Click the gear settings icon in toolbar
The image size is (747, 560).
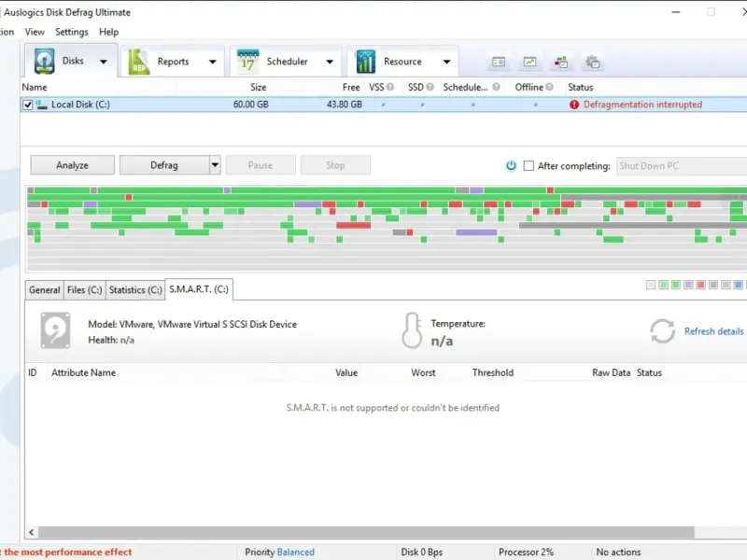(592, 62)
